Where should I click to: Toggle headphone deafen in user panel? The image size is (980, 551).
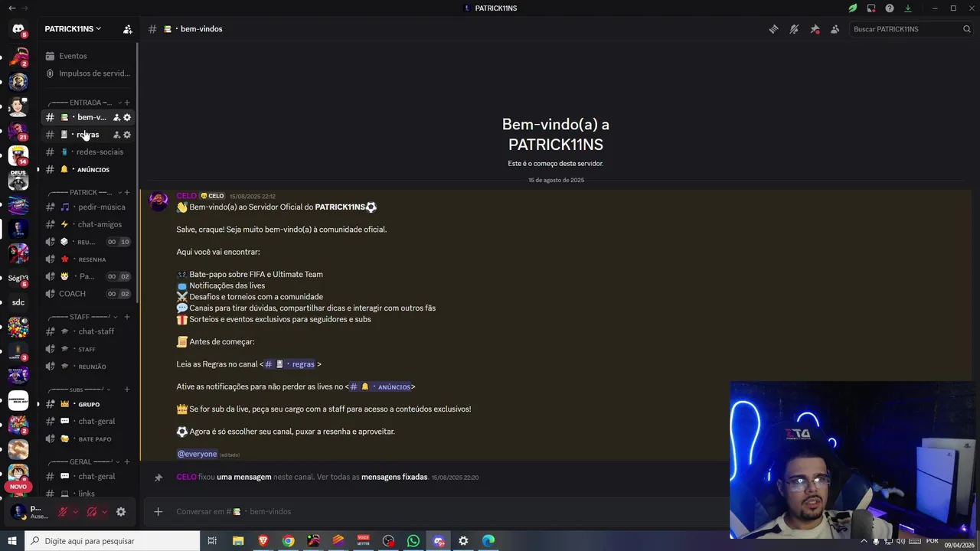(92, 512)
